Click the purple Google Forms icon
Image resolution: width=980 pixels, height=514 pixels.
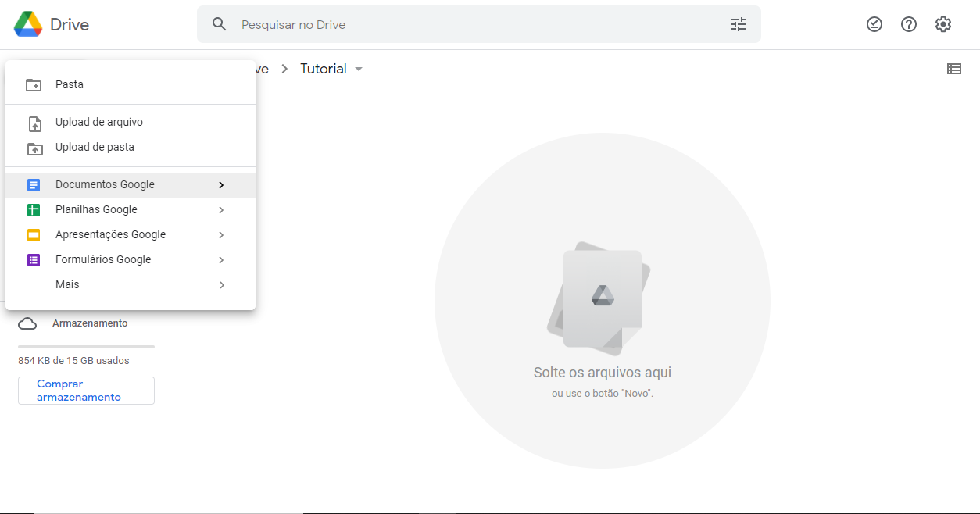(34, 260)
